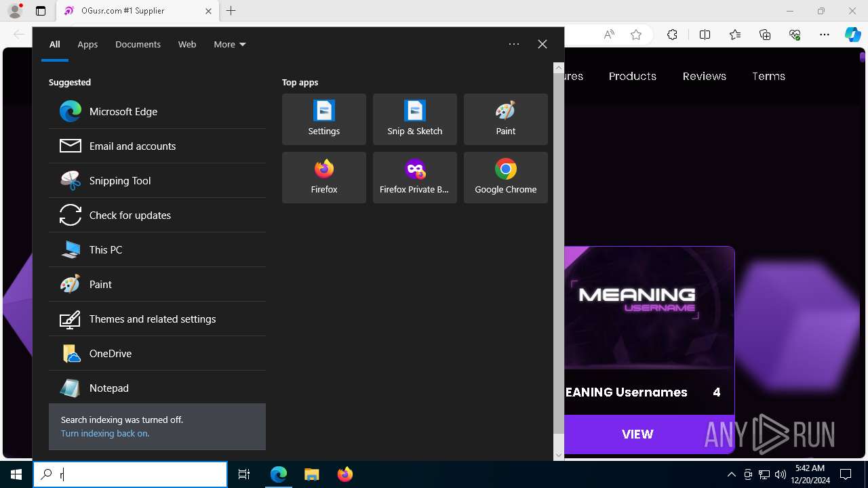Click Turn indexing back on link
The image size is (868, 488).
(105, 433)
